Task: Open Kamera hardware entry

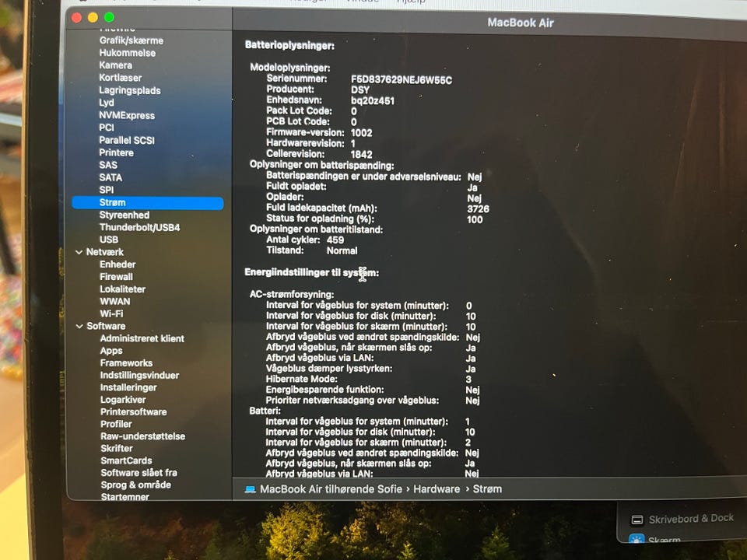Action: pyautogui.click(x=115, y=65)
